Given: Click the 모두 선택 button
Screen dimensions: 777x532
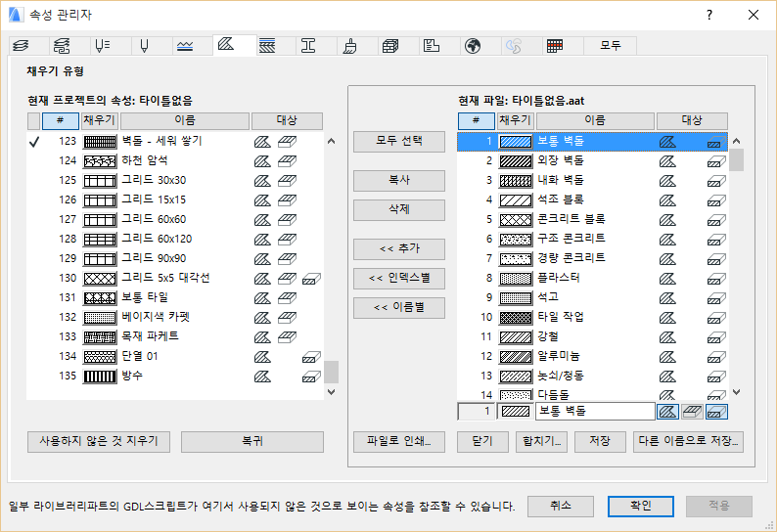Looking at the screenshot, I should coord(399,141).
